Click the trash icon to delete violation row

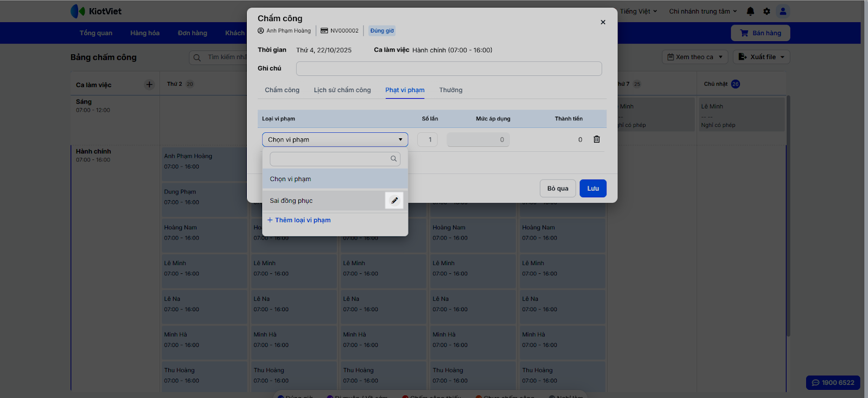(597, 139)
